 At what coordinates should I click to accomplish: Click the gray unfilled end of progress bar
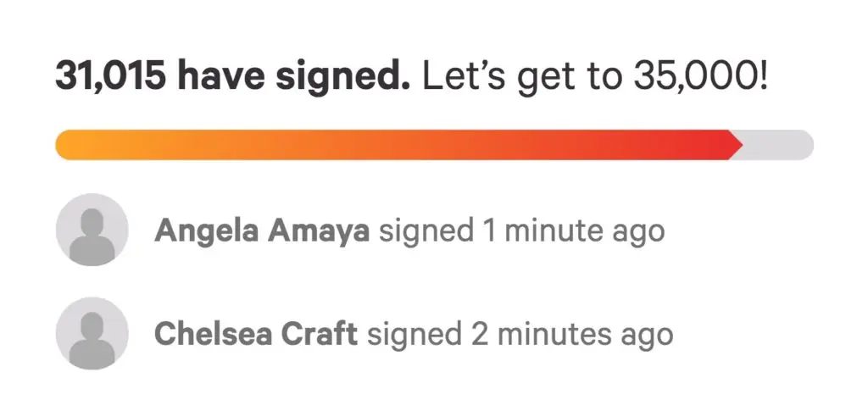point(780,145)
